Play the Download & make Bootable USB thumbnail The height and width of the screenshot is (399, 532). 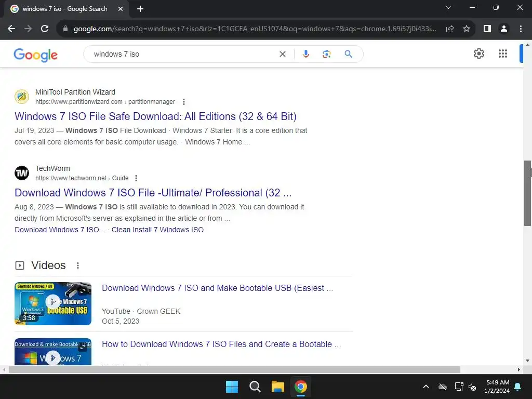(53, 352)
